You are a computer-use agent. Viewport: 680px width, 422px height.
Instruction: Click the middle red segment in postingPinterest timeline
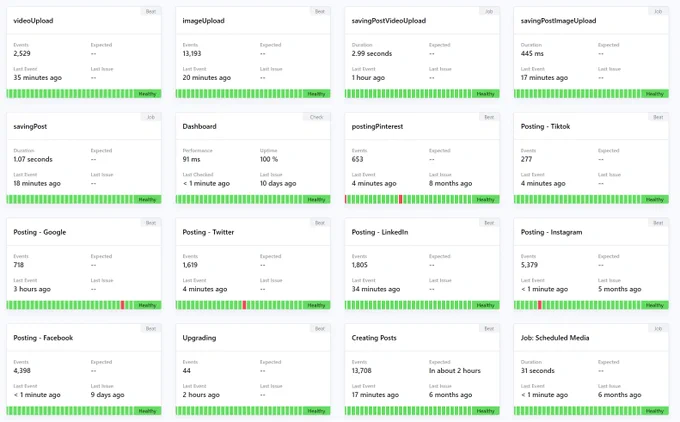click(x=400, y=200)
